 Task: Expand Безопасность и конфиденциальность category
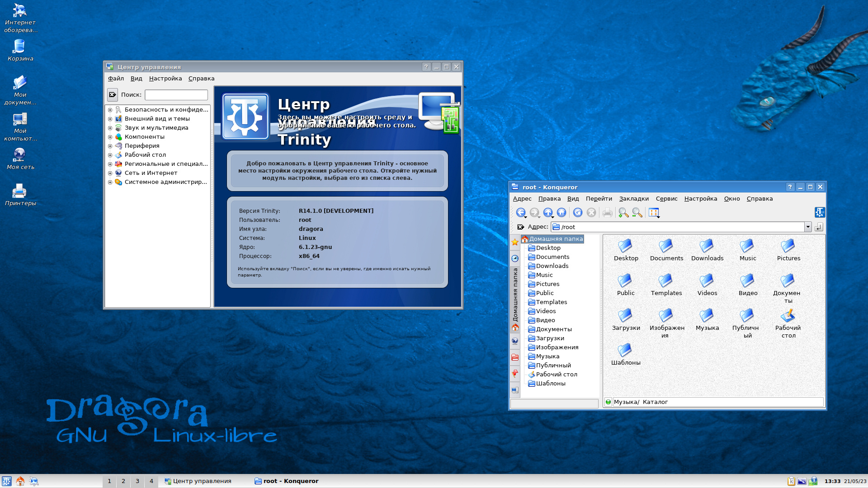tap(110, 110)
